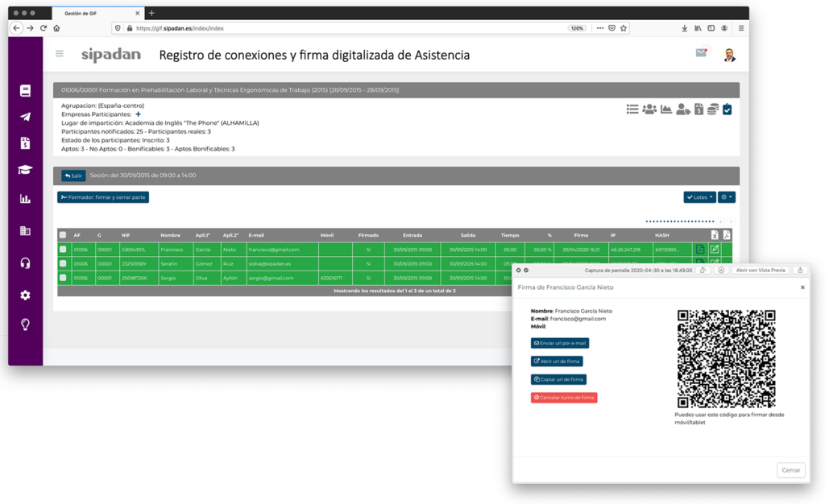This screenshot has height=504, width=825.
Task: Click Enviar url por e-mail
Action: click(x=560, y=343)
